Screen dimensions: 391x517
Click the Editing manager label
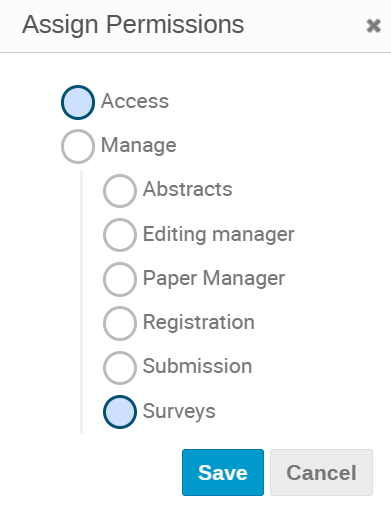219,234
